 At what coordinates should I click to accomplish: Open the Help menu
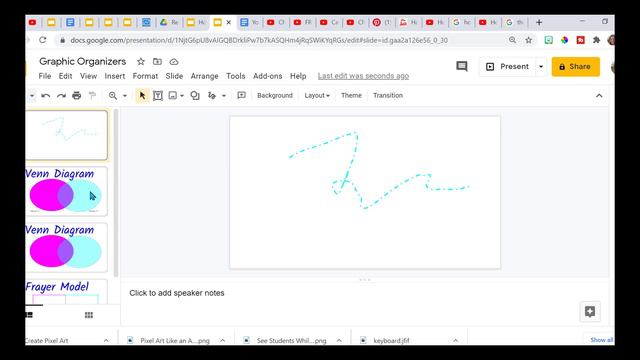pos(298,76)
